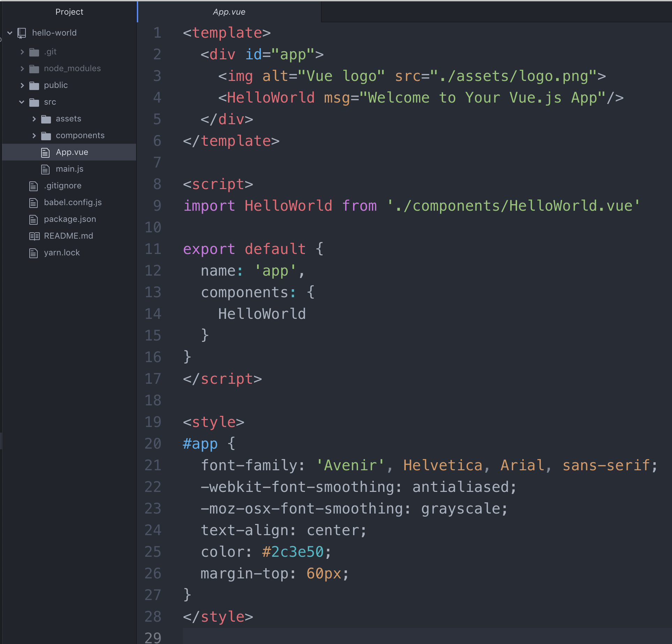Click the babel.config.js file icon
The image size is (672, 644).
pos(34,202)
